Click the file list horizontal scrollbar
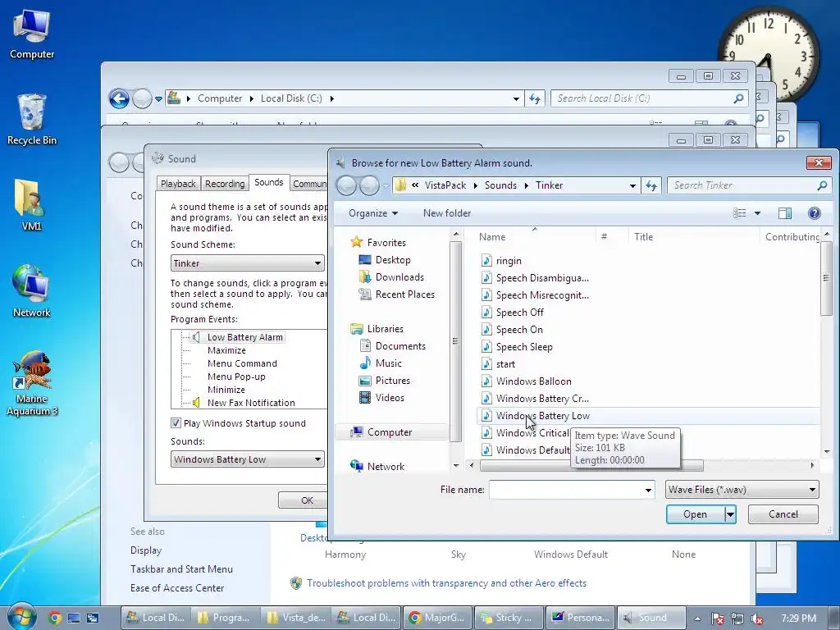The image size is (840, 630). (x=591, y=466)
